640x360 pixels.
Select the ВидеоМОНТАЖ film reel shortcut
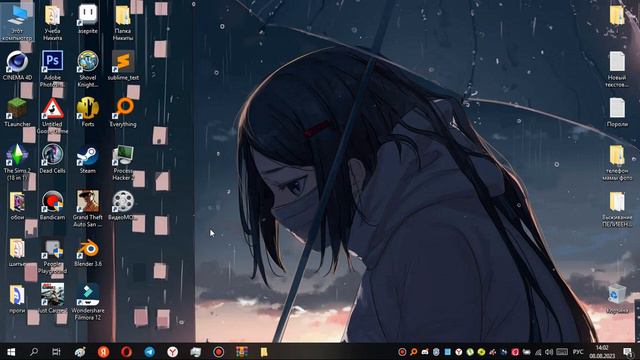pos(123,205)
